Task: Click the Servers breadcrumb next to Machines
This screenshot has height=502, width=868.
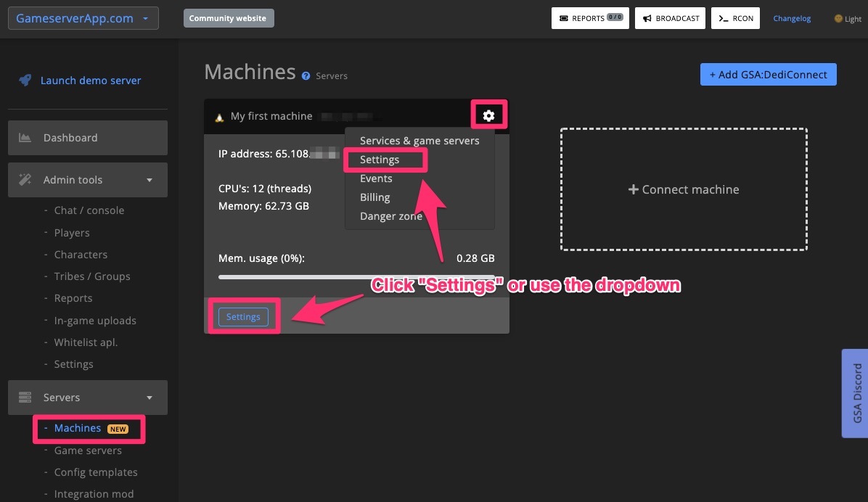Action: [332, 76]
